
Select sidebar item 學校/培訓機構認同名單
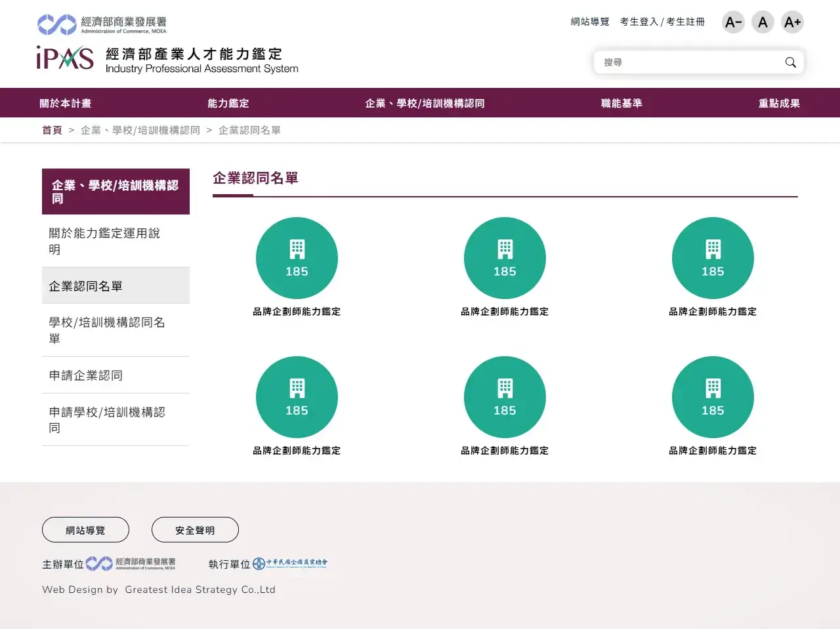coord(115,330)
